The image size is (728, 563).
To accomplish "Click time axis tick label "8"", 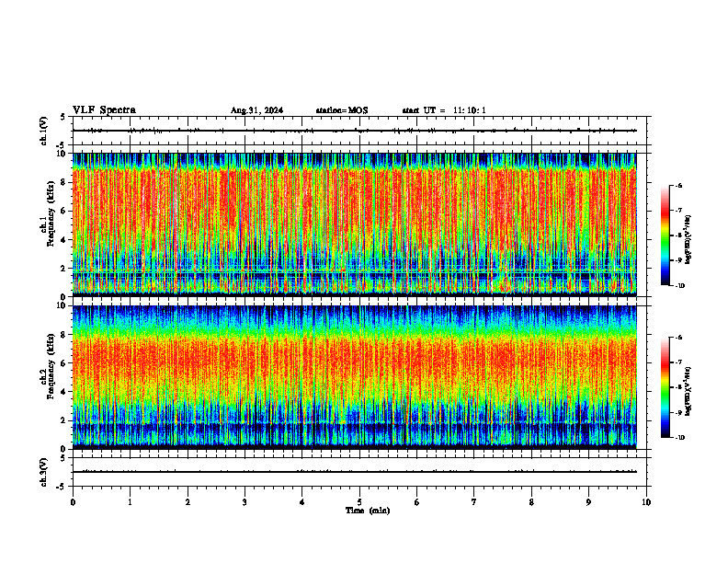I will (x=531, y=502).
